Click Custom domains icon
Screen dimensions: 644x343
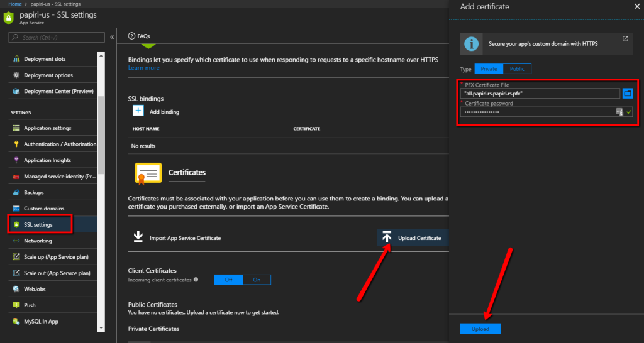point(16,209)
